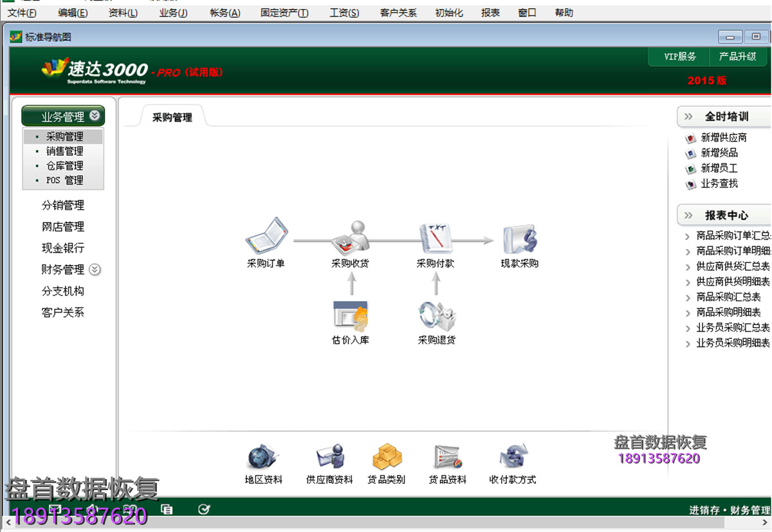Open the 采购订单 purchase order icon
This screenshot has width=772, height=532.
(266, 235)
